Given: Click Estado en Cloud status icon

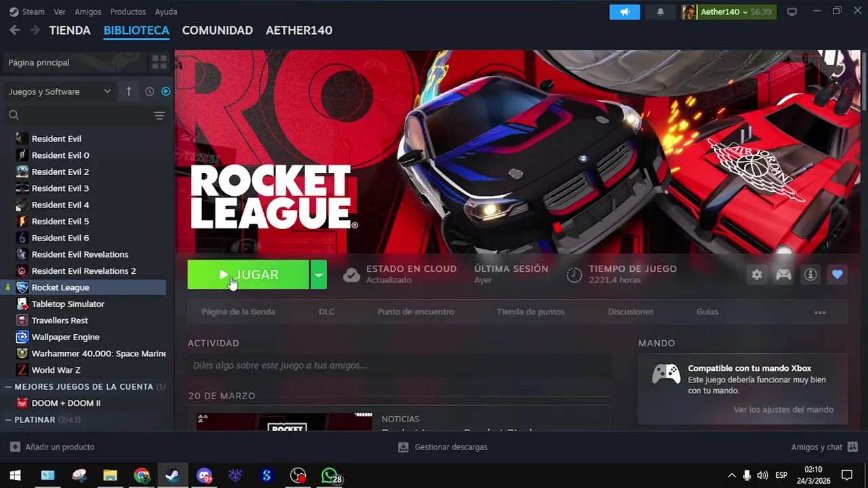Looking at the screenshot, I should click(351, 274).
